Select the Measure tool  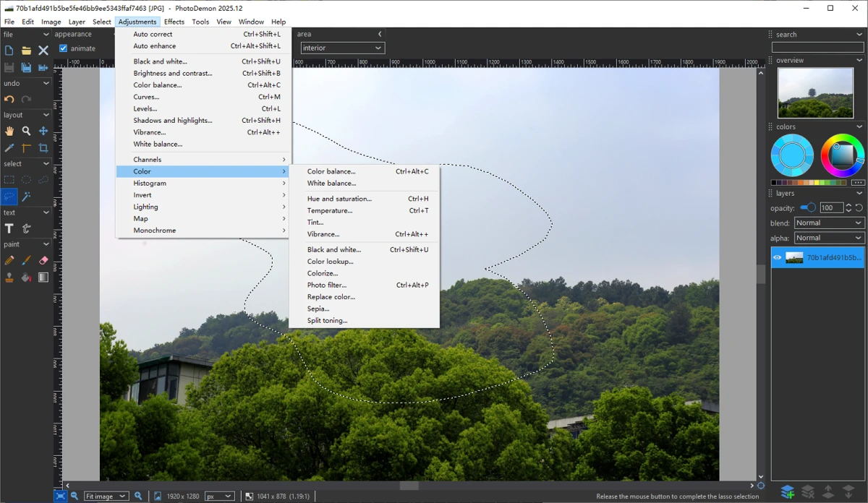[26, 148]
